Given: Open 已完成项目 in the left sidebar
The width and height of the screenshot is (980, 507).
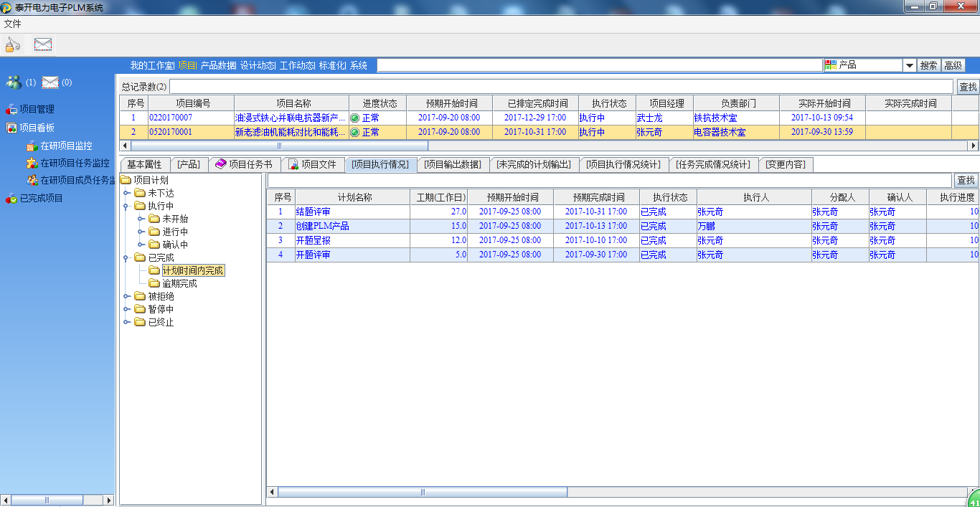Looking at the screenshot, I should 41,199.
